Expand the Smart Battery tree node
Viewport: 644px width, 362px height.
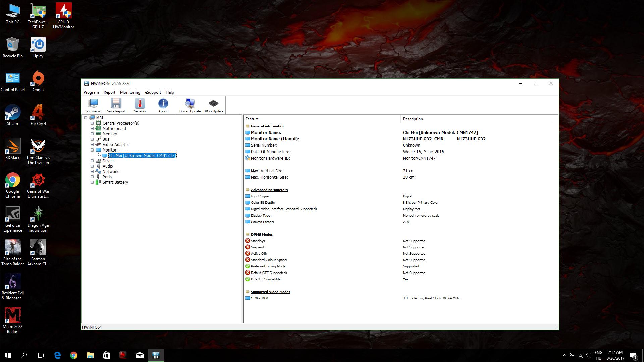(92, 182)
